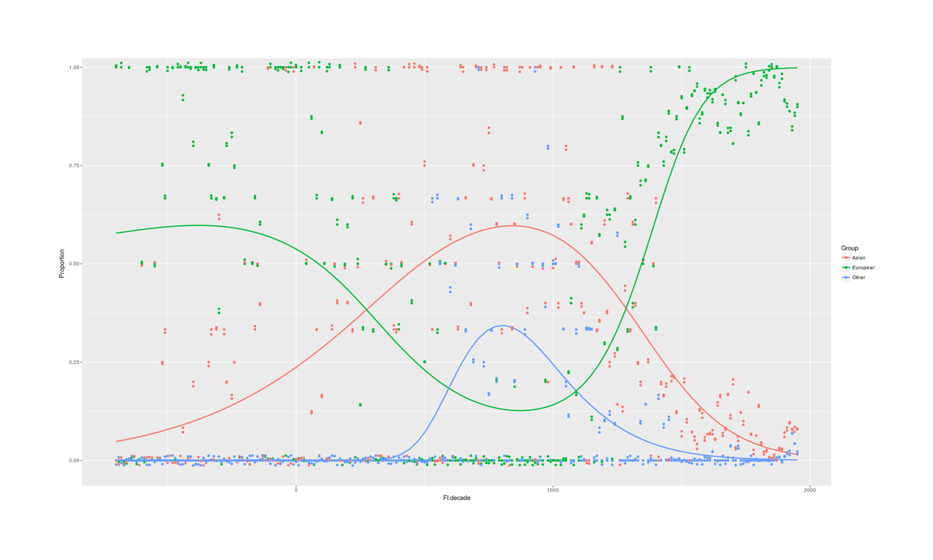933x560 pixels.
Task: Click the x-axis tick label 0
Action: click(296, 490)
